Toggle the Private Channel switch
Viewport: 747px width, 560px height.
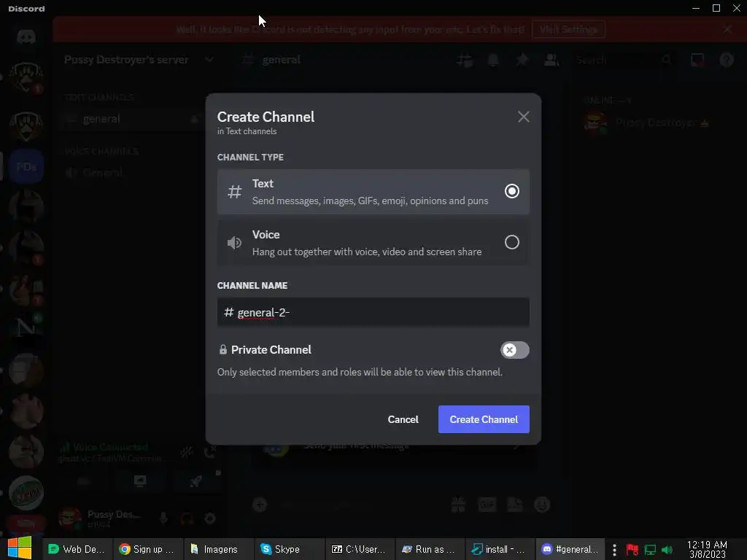(x=514, y=350)
